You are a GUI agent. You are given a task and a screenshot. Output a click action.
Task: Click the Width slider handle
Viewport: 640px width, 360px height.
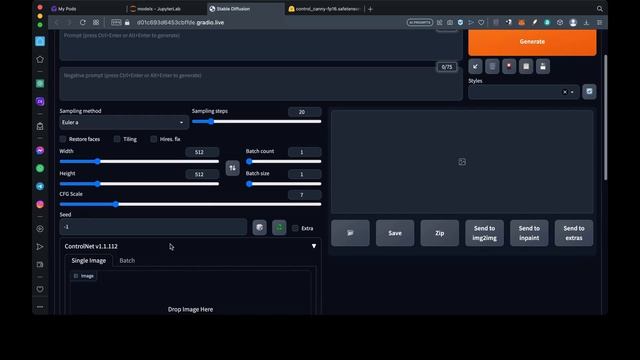[98, 161]
